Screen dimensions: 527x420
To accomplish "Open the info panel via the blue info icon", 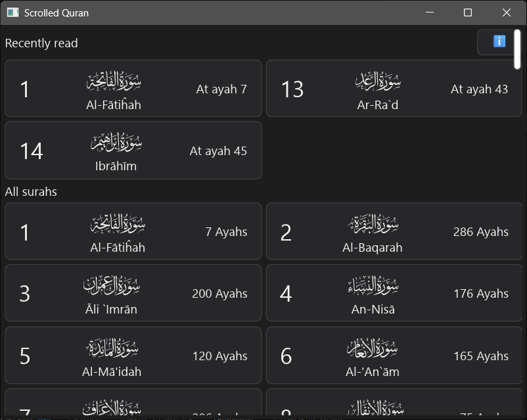I will [x=497, y=41].
